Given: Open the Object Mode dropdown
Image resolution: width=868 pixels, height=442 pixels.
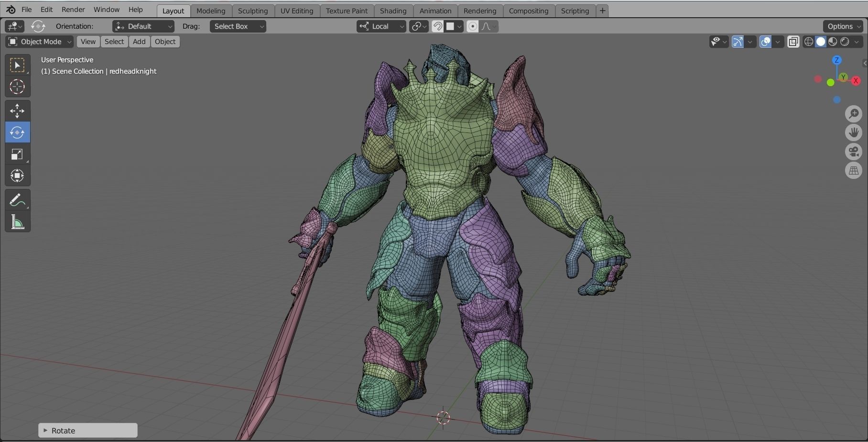Looking at the screenshot, I should pyautogui.click(x=39, y=42).
